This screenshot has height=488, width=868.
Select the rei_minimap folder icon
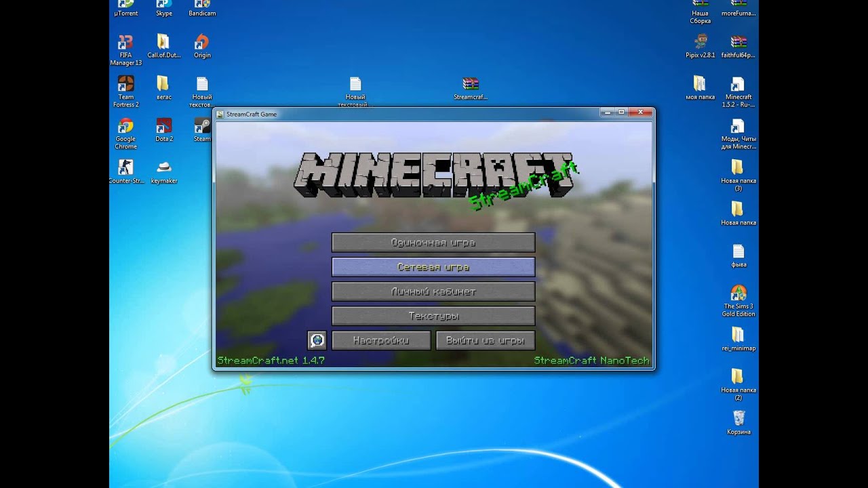coord(738,339)
